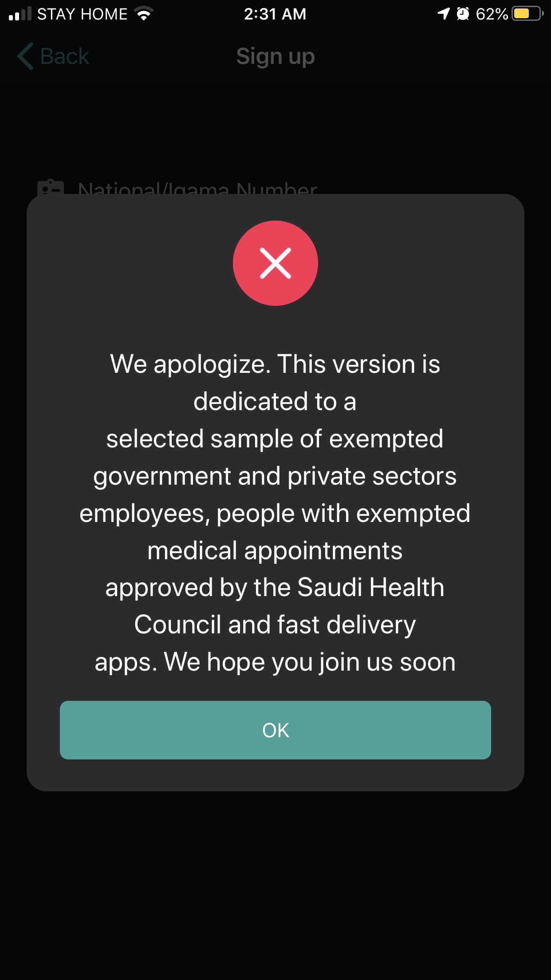Click the alarm clock status icon
The image size is (551, 980).
coord(463,14)
